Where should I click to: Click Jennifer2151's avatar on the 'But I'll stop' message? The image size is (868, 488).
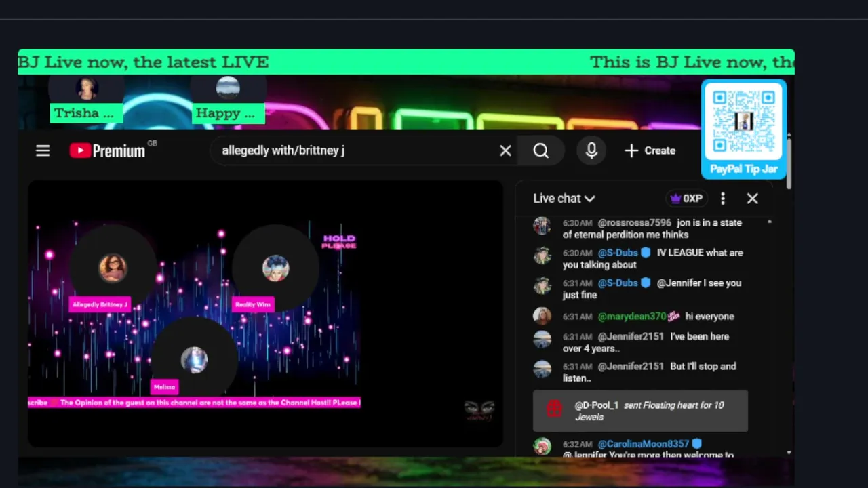(542, 369)
